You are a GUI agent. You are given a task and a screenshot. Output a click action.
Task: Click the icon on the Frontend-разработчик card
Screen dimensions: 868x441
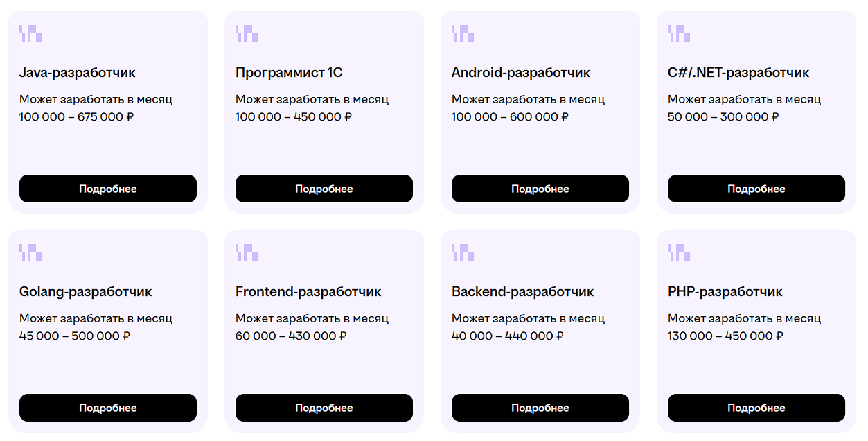pos(247,252)
